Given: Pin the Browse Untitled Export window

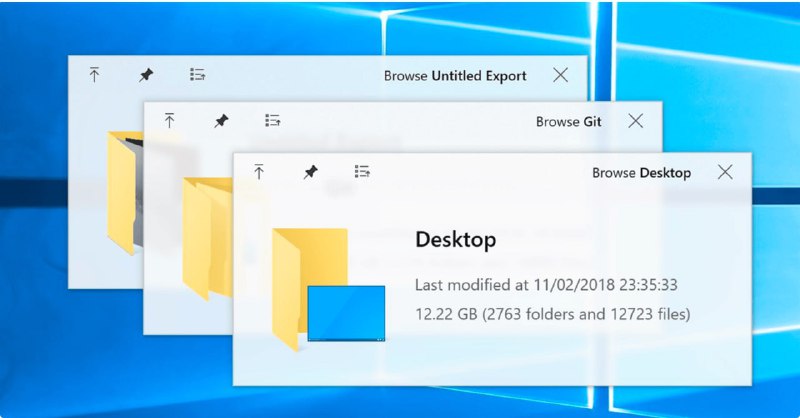Looking at the screenshot, I should tap(146, 75).
